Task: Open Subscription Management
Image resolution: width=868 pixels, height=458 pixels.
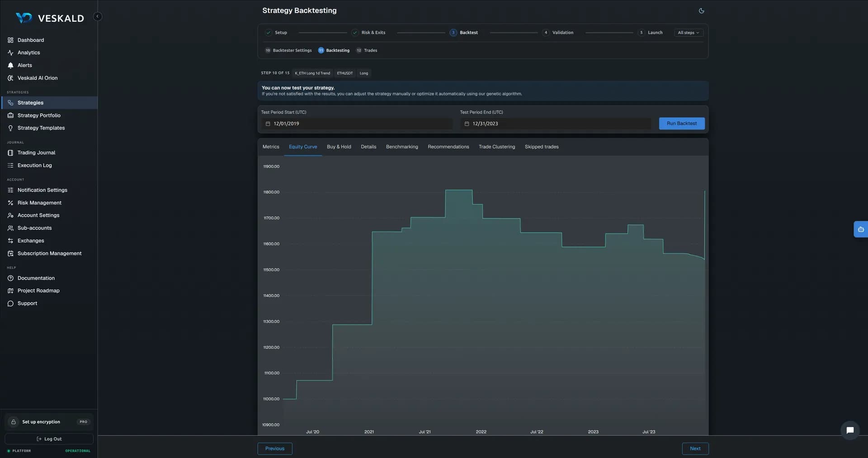Action: [x=49, y=254]
